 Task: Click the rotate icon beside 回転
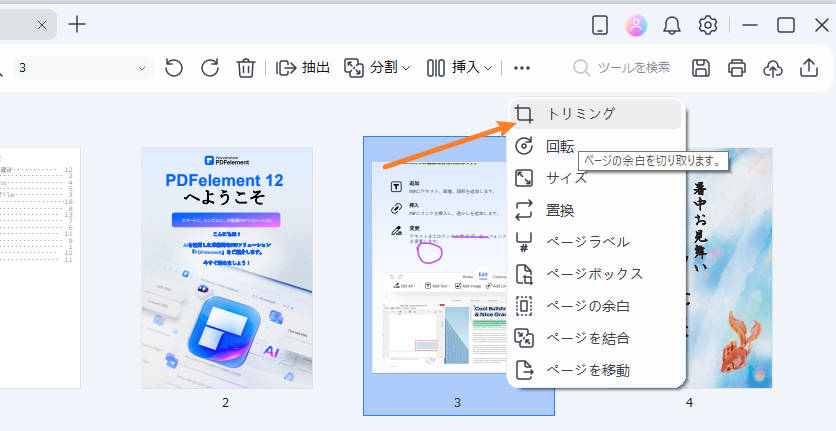click(x=524, y=146)
